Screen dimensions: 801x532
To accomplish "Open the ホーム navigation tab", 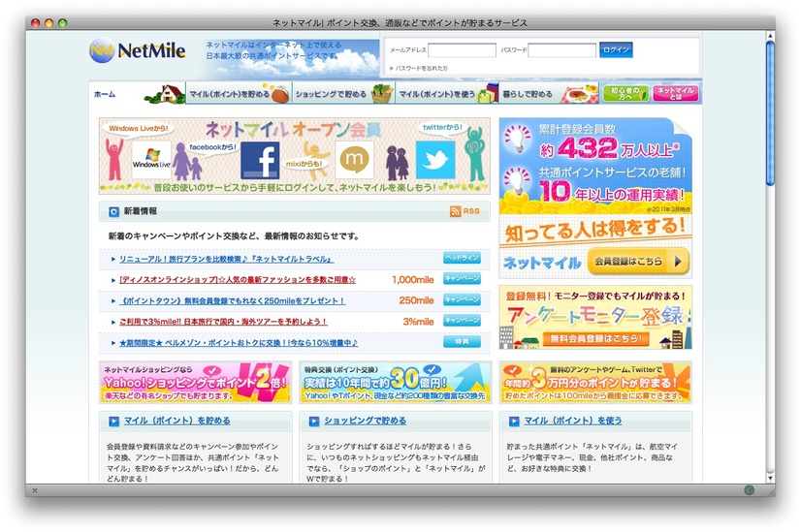I will tap(138, 94).
